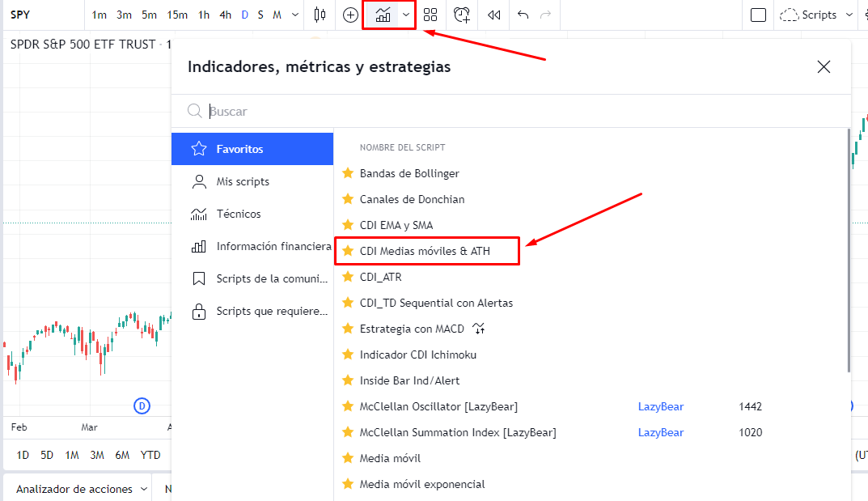
Task: Add CDI EMA y SMA indicator
Action: click(396, 225)
